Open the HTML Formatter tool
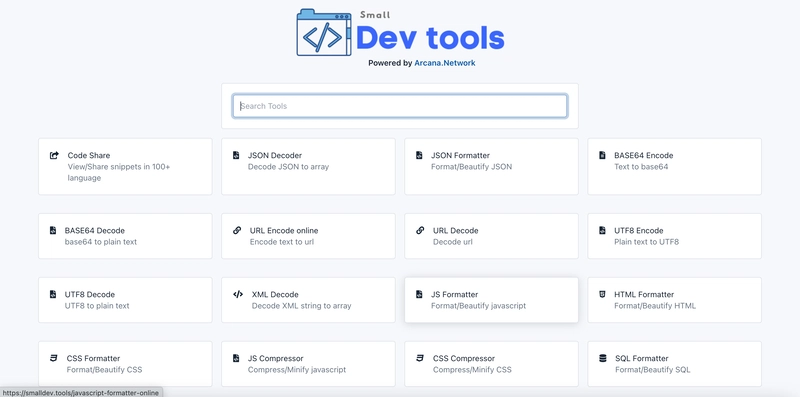The height and width of the screenshot is (397, 800). [x=674, y=300]
